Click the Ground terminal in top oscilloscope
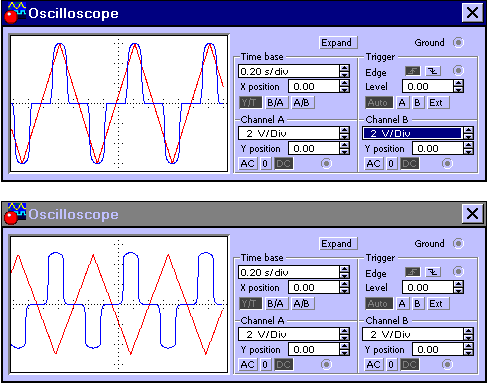489x385 pixels. tap(458, 43)
